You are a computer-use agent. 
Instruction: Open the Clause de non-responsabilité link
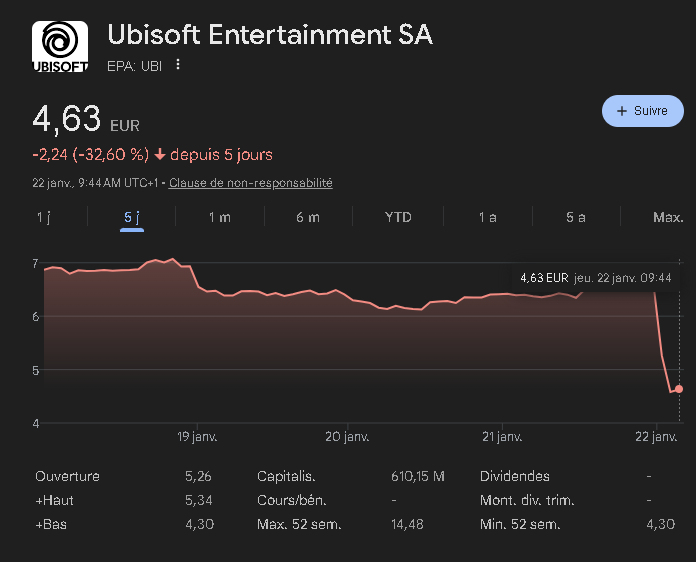[250, 183]
